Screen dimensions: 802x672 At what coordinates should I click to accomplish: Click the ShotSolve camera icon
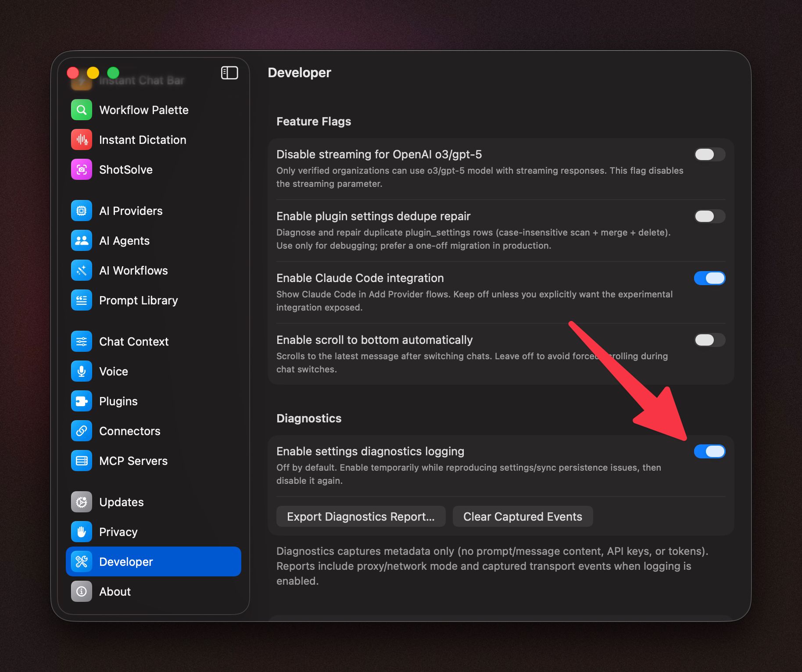82,169
